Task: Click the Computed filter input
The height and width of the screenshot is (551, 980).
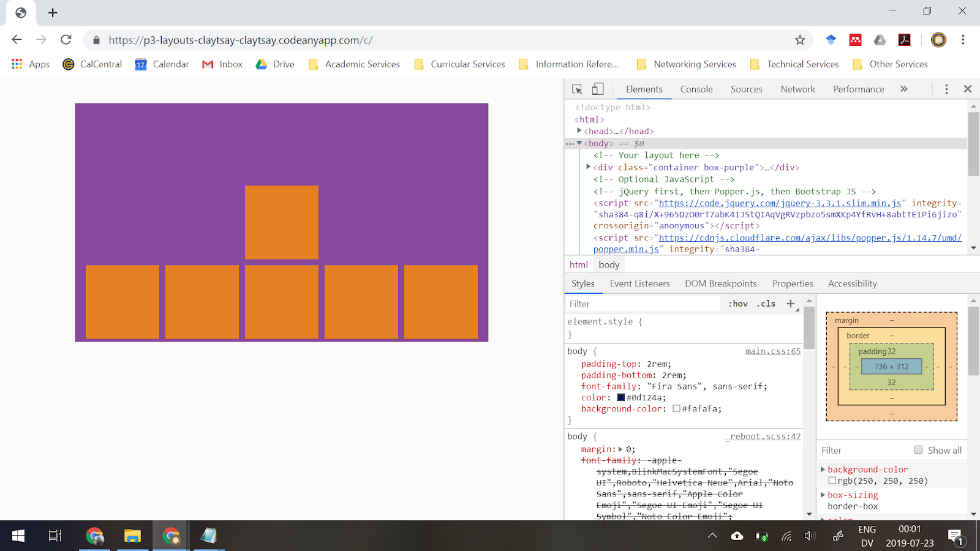Action: [865, 450]
